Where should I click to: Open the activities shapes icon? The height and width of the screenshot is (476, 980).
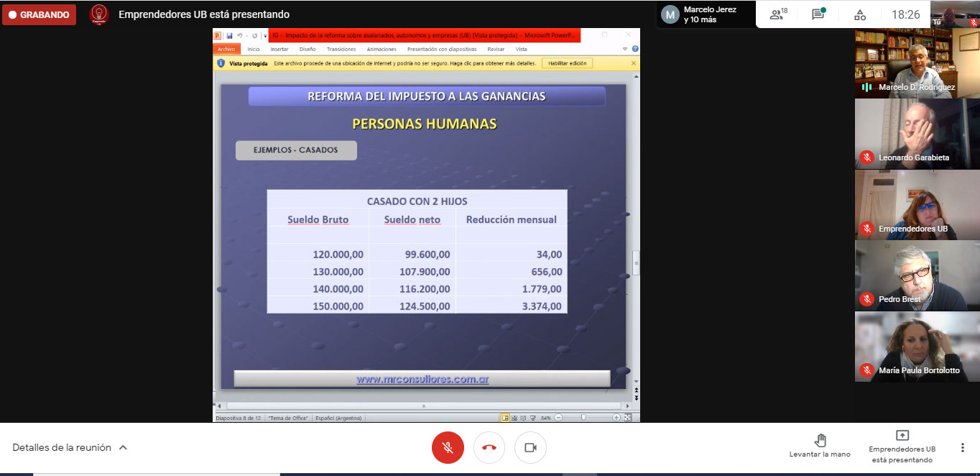(x=859, y=14)
